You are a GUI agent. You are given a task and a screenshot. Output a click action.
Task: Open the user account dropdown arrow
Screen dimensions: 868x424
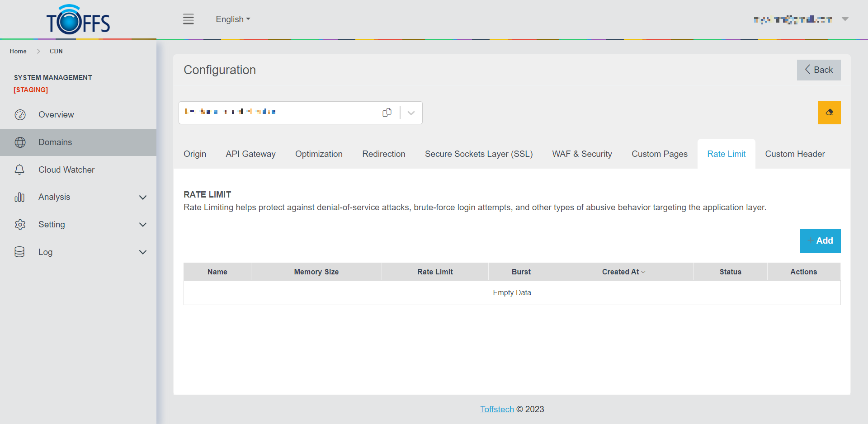pos(845,19)
